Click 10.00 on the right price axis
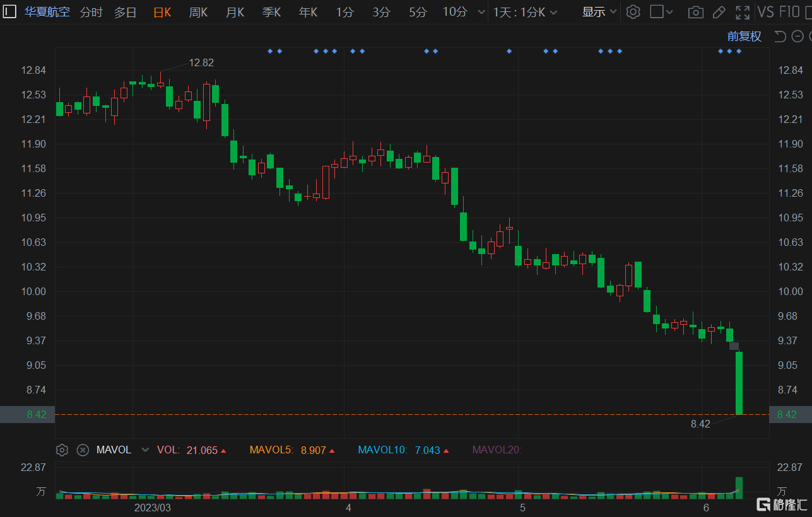This screenshot has height=517, width=812. (x=791, y=291)
